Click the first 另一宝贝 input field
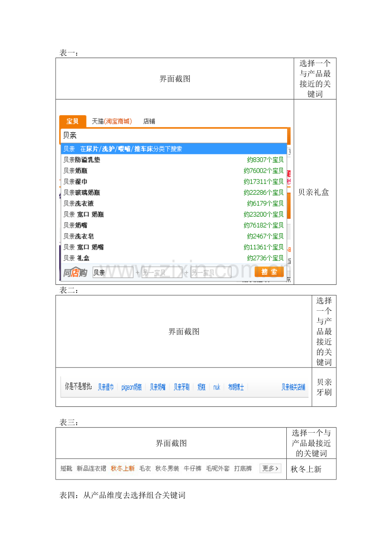The image size is (392, 555). (x=162, y=272)
